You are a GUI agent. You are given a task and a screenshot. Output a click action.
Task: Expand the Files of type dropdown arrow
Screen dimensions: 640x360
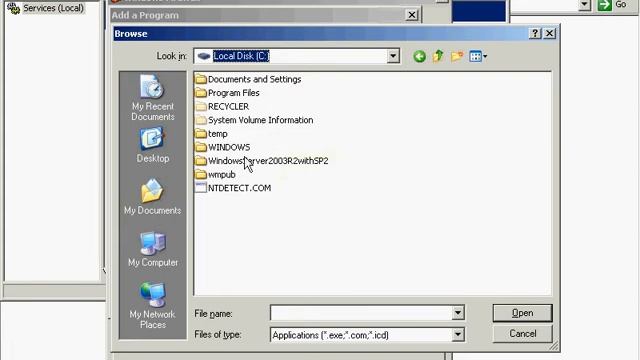tap(458, 335)
